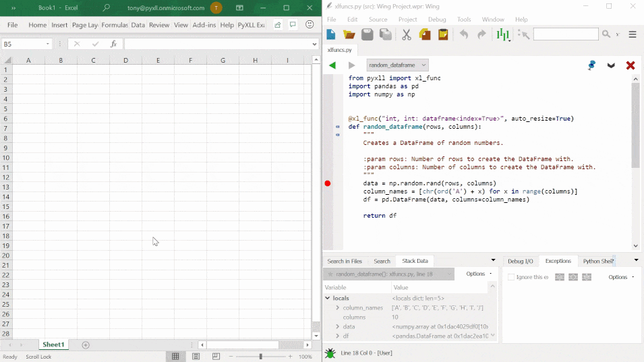Copy selection using Wing's copy icon
The image size is (644, 362).
[425, 34]
